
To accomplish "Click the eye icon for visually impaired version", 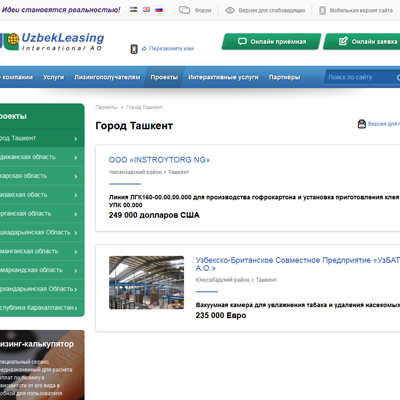I will point(230,10).
